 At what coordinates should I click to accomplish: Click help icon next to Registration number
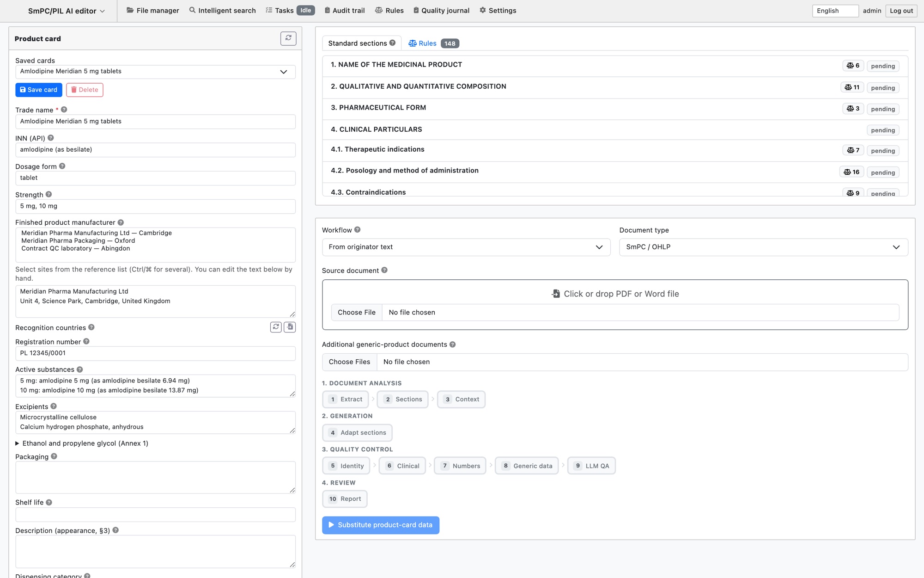click(x=86, y=341)
